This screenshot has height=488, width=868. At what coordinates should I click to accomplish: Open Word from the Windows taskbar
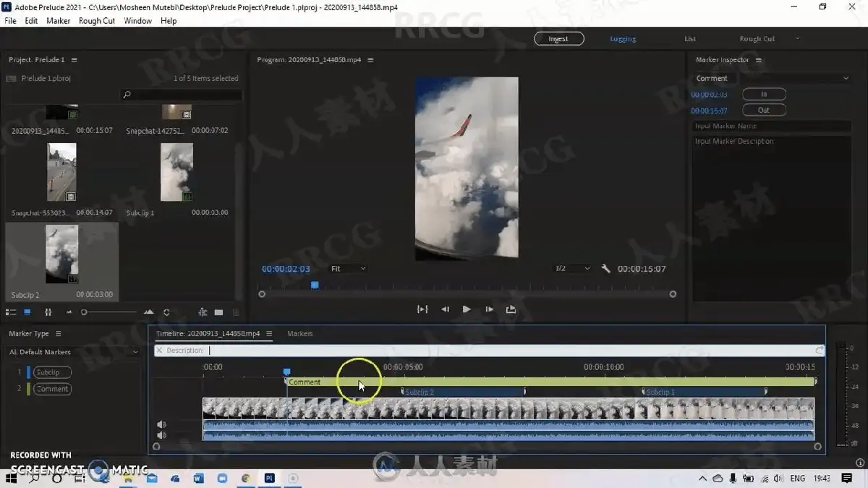[199, 479]
